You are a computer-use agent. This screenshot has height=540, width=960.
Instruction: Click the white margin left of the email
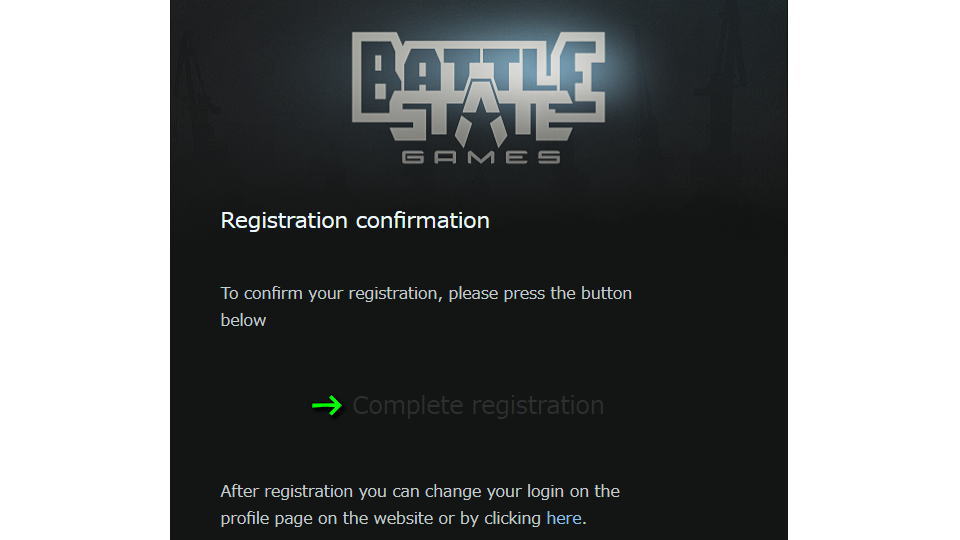point(84,270)
